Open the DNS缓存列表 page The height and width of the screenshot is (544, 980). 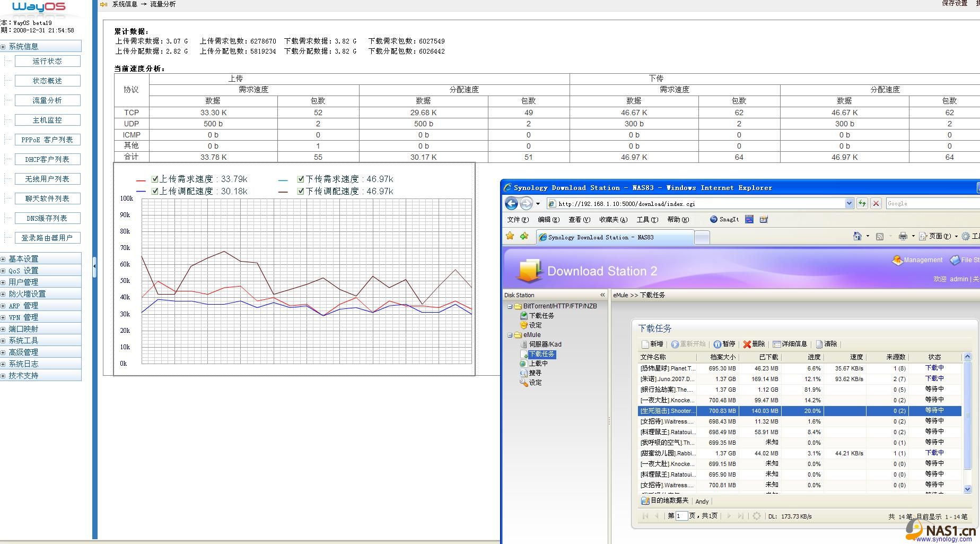[x=47, y=218]
